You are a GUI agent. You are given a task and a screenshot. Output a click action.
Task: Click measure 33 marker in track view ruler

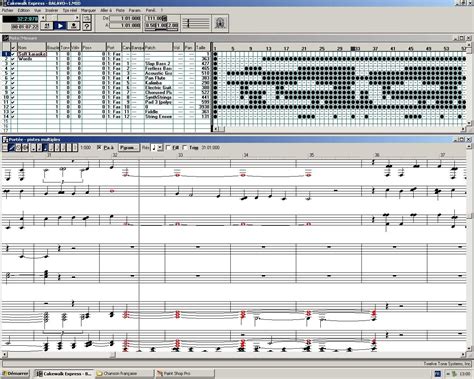357,49
